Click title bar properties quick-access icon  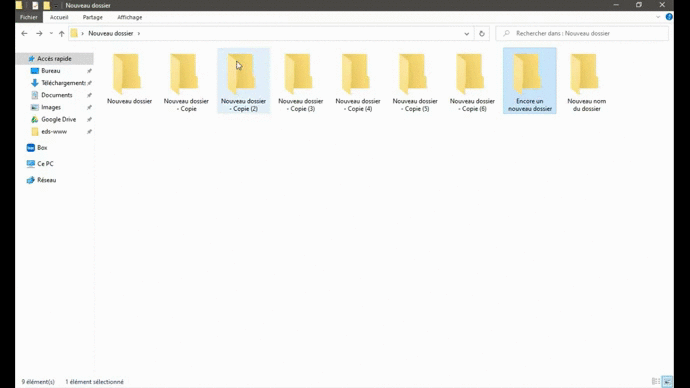click(35, 5)
